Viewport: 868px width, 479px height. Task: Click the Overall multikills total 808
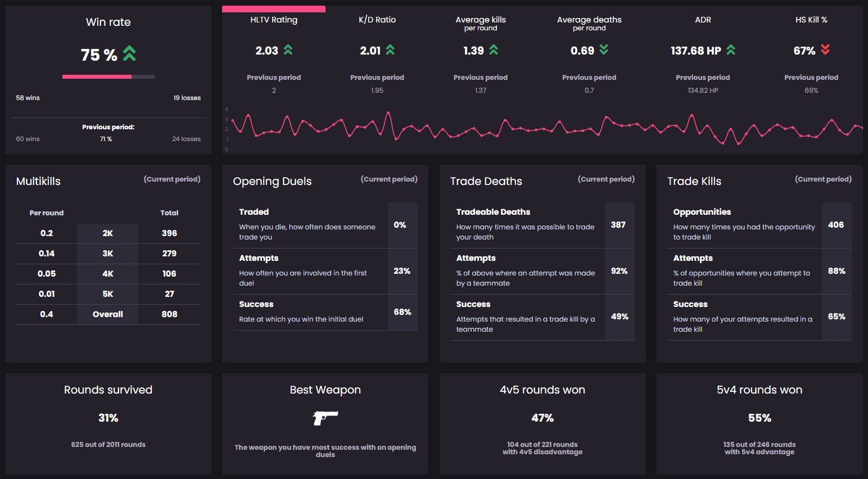click(x=169, y=314)
